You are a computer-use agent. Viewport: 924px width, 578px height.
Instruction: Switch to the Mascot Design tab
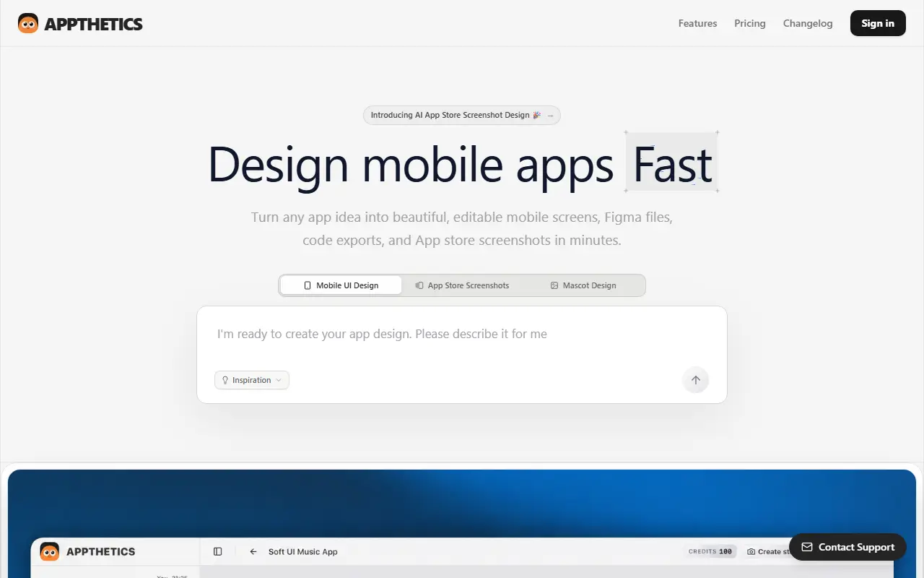tap(583, 285)
